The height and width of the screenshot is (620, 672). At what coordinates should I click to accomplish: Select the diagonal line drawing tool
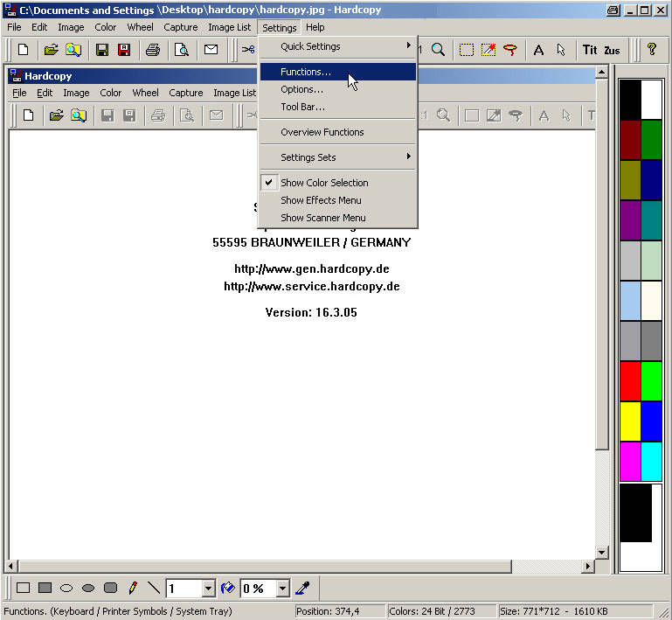[154, 588]
